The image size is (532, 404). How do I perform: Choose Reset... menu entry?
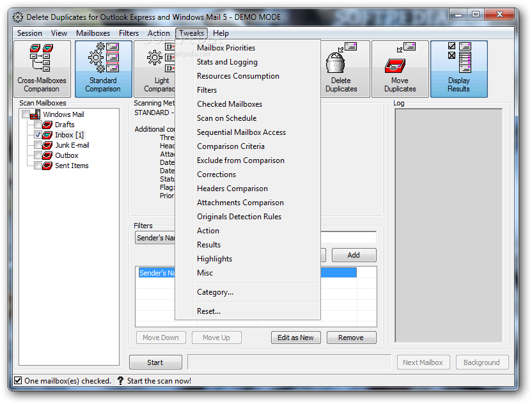click(247, 311)
